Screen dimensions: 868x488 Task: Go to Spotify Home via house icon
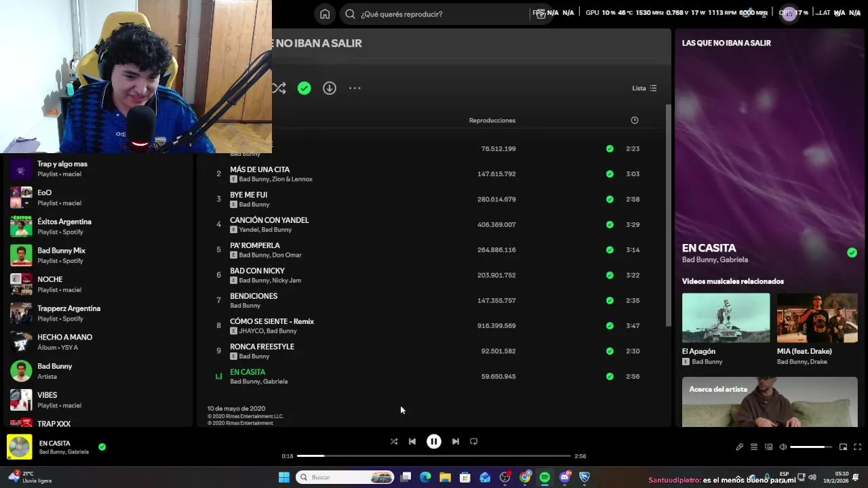coord(325,14)
